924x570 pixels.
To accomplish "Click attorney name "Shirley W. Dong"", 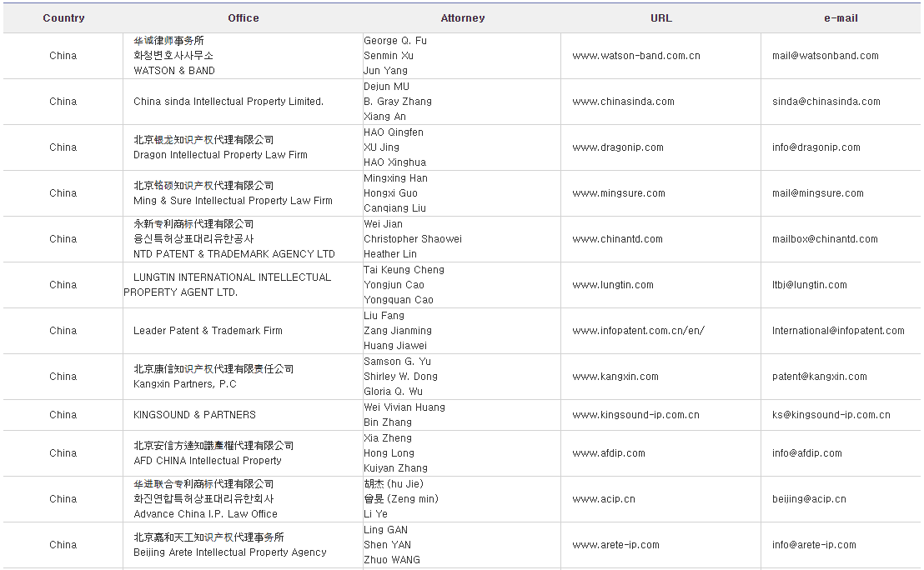I will coord(401,377).
